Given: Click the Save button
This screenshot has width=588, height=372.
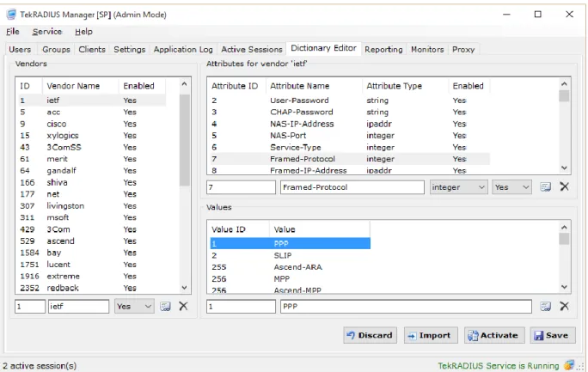Looking at the screenshot, I should point(553,335).
